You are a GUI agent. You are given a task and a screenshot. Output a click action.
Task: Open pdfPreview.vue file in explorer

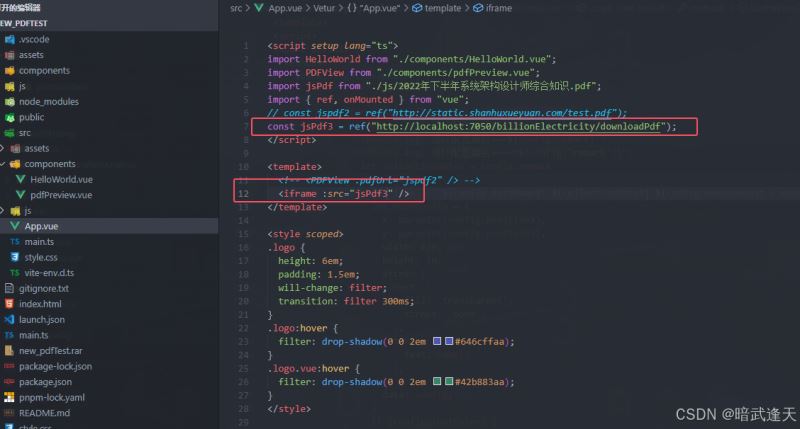coord(61,195)
